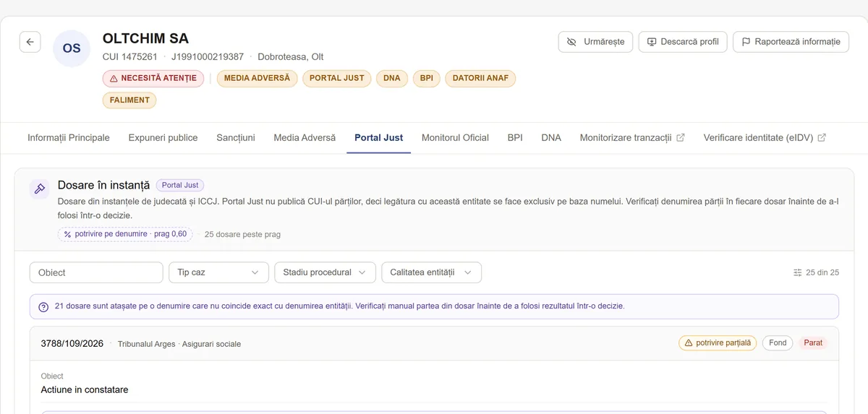Click the text Actiune in constatare

[85, 390]
